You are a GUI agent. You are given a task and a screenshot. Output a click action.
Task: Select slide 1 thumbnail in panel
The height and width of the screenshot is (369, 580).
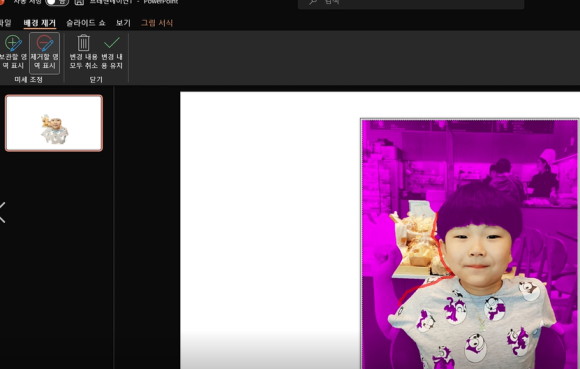(54, 123)
